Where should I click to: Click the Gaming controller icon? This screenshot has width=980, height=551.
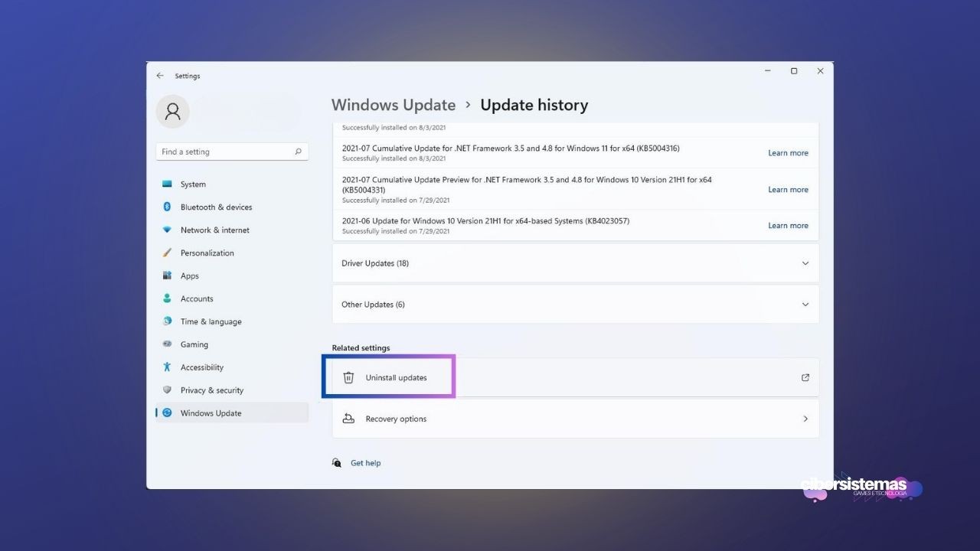[x=167, y=344]
